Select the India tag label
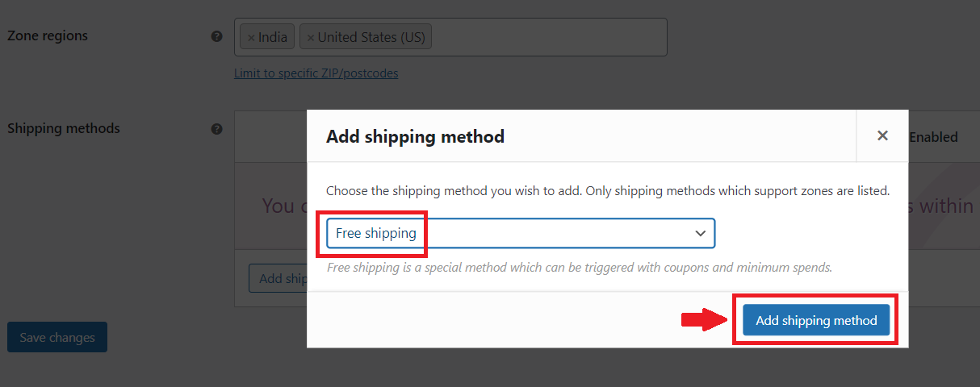The width and height of the screenshot is (980, 387). 273,37
